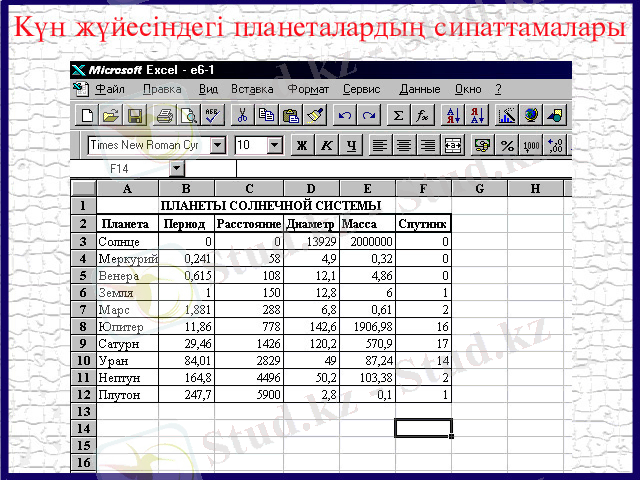
Task: Click the cell with value 1906,98
Action: click(x=367, y=327)
